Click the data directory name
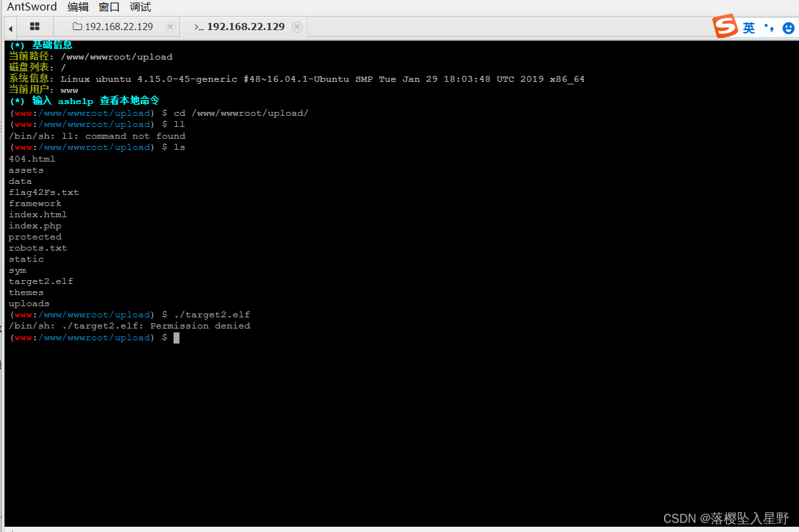 click(x=20, y=181)
